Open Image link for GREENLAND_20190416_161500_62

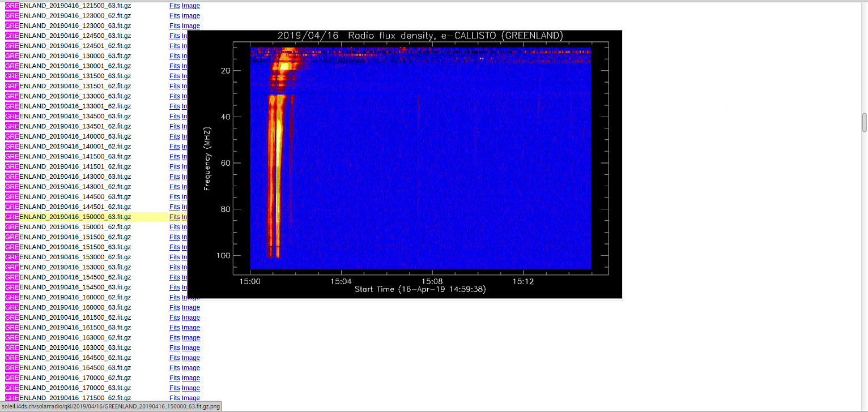190,317
